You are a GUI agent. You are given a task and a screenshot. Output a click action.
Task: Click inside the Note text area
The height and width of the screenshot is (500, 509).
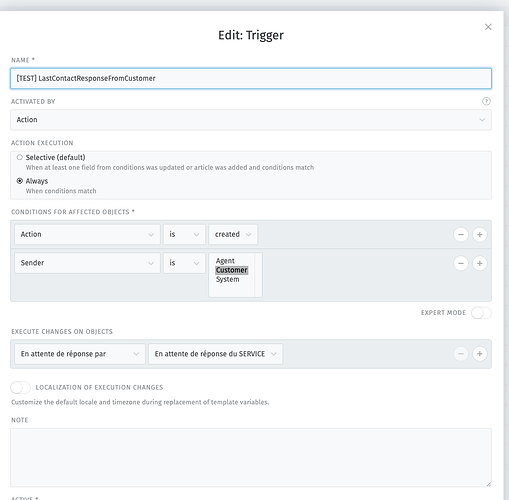pos(251,457)
